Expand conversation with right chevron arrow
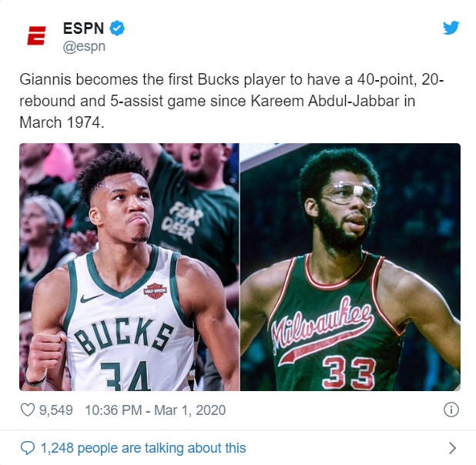Image resolution: width=476 pixels, height=465 pixels. coord(452,448)
